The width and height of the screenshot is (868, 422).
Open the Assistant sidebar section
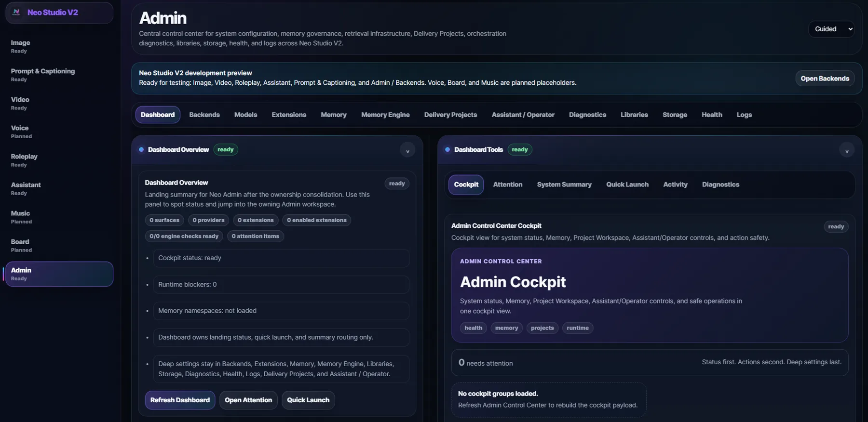(x=59, y=188)
